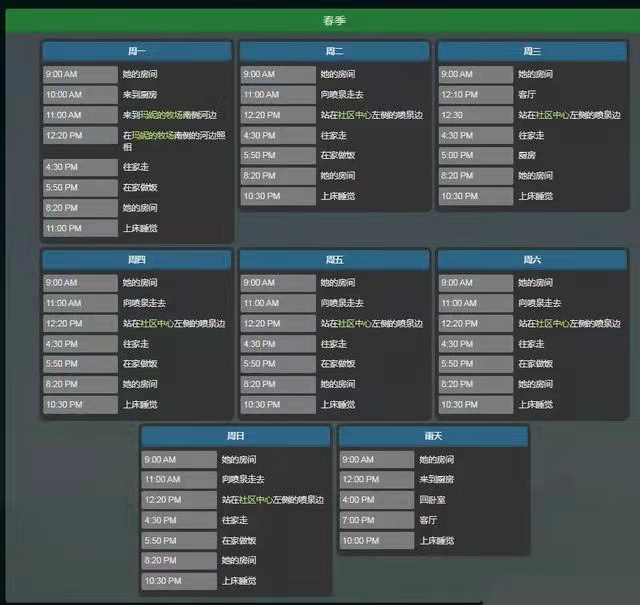
Task: Click the 5:00 PM time cell under 周三
Action: point(476,155)
